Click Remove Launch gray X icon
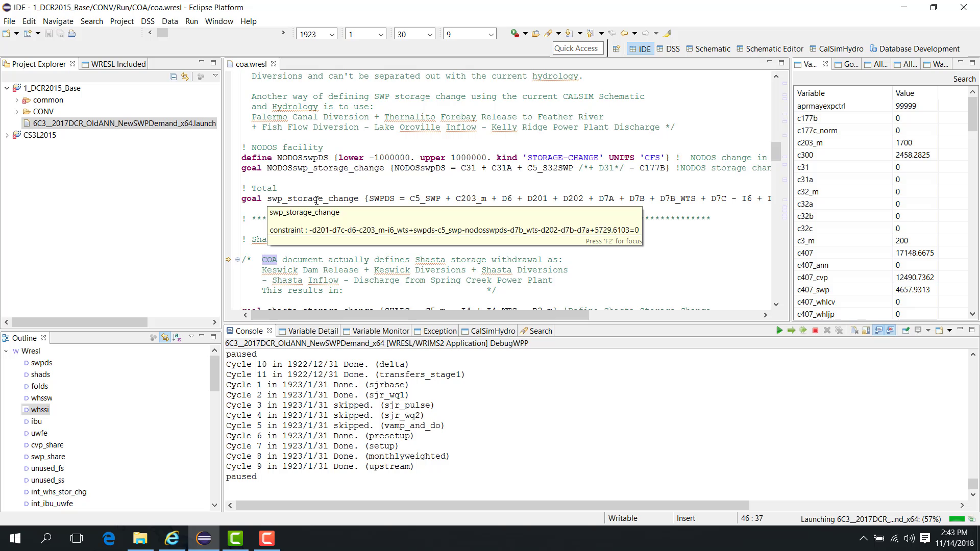 827,331
